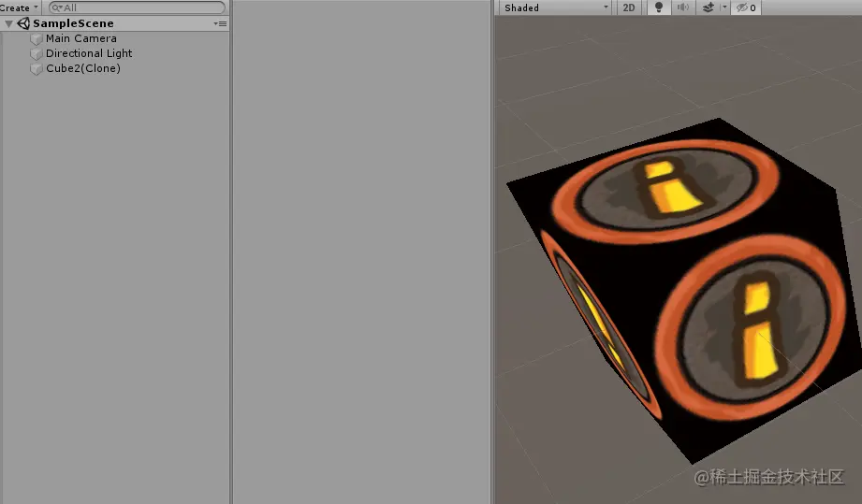Click the Cube2(Clone) cube icon

pyautogui.click(x=37, y=68)
